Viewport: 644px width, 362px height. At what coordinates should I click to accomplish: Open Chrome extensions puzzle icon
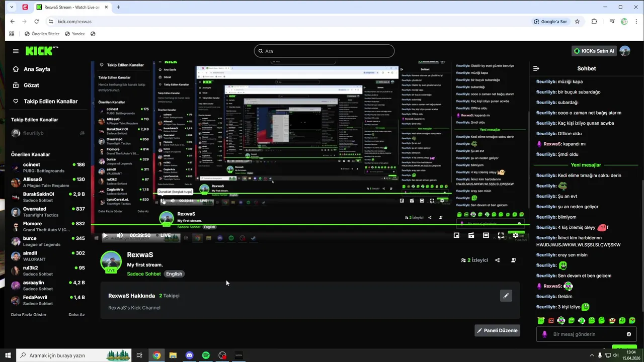pyautogui.click(x=594, y=22)
